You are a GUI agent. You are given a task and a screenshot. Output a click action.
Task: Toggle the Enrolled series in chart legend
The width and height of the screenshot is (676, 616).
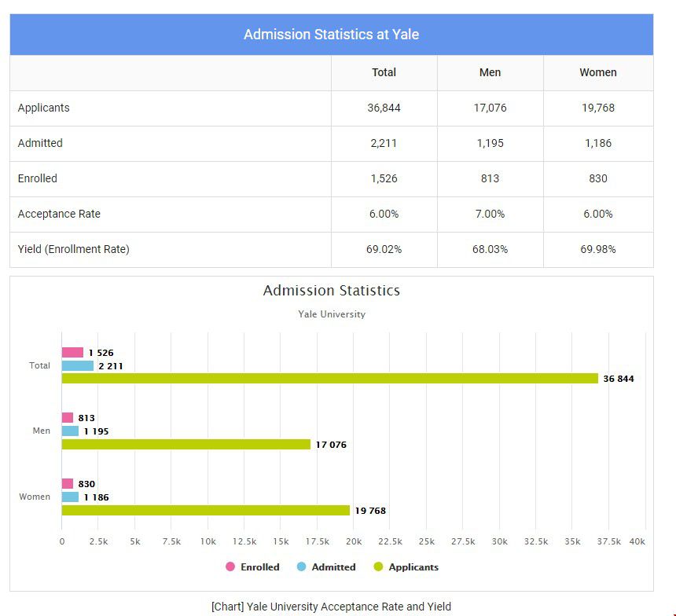(252, 566)
